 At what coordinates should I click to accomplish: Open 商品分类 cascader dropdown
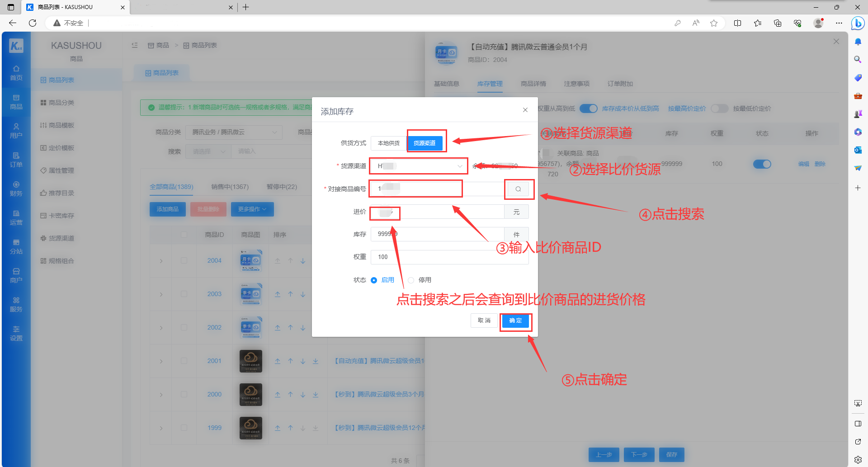[234, 132]
